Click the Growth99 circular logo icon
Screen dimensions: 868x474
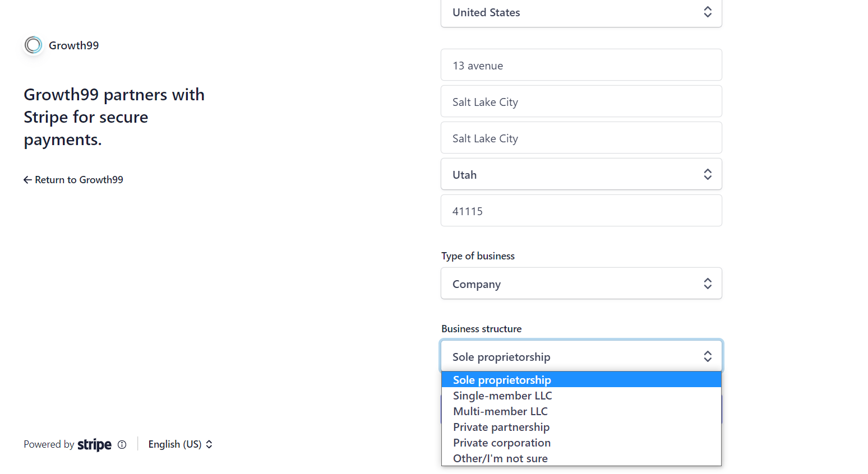point(33,45)
